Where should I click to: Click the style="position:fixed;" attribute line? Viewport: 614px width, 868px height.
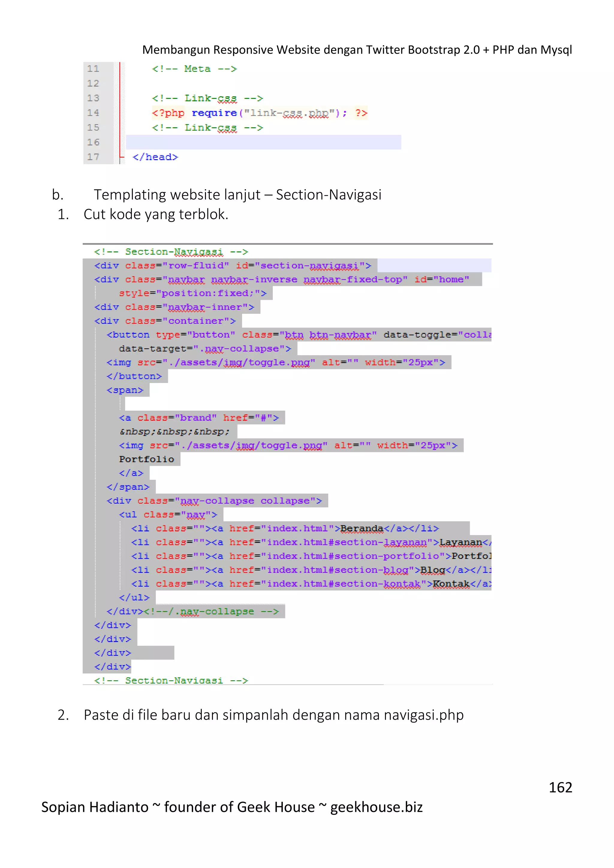193,293
